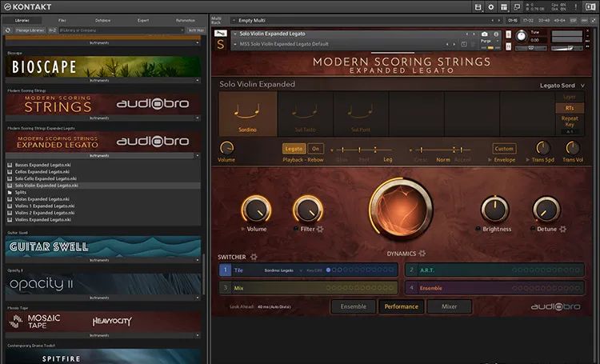Refresh the library list
The height and width of the screenshot is (364, 600).
coord(8,30)
